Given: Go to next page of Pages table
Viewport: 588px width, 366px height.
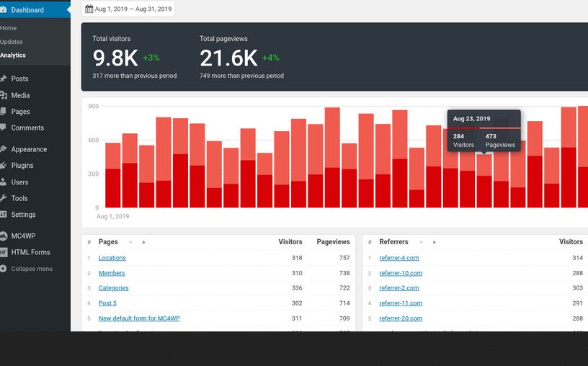Looking at the screenshot, I should pos(144,242).
